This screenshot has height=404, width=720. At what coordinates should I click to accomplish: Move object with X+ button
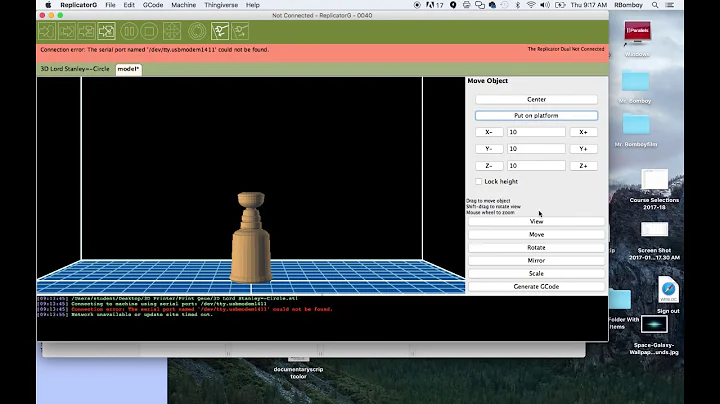pyautogui.click(x=583, y=132)
